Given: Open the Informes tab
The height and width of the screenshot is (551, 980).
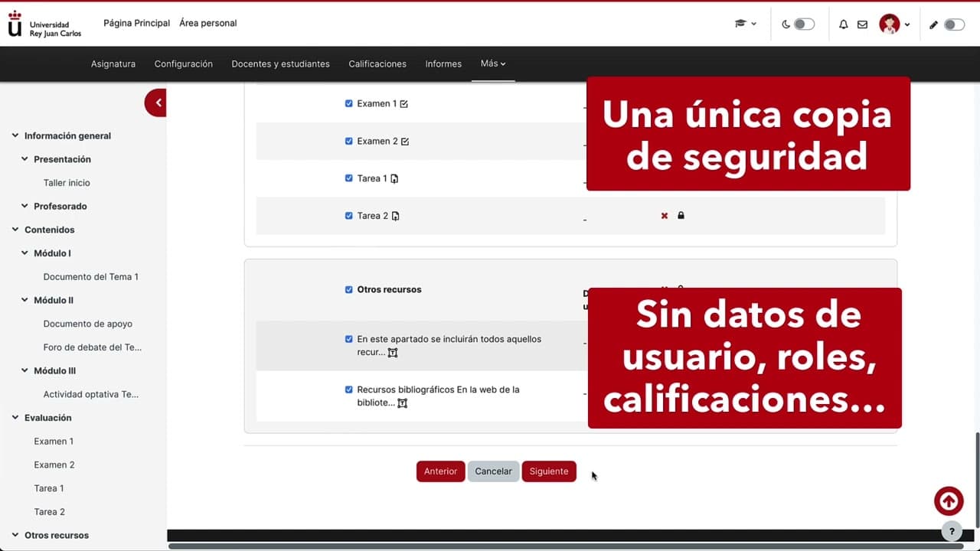Looking at the screenshot, I should (443, 64).
